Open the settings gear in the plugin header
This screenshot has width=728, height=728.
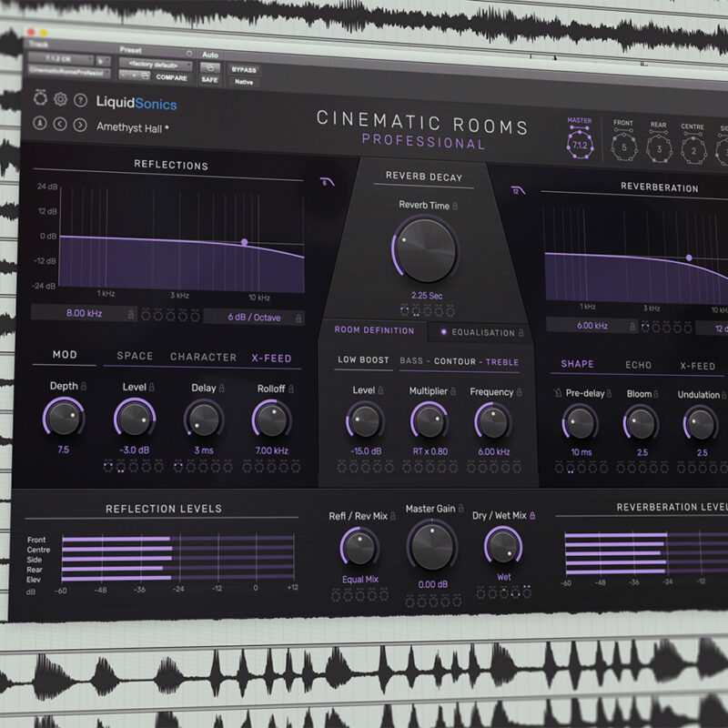[60, 99]
